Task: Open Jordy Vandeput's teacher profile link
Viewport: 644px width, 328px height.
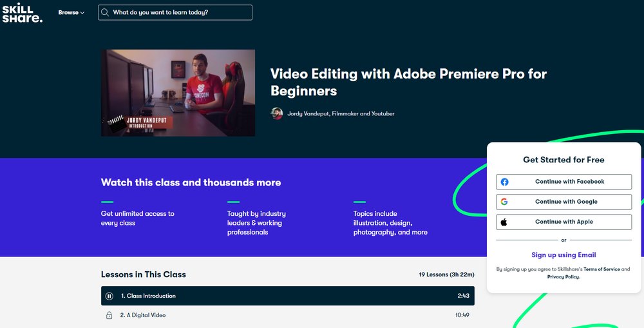Action: (341, 113)
